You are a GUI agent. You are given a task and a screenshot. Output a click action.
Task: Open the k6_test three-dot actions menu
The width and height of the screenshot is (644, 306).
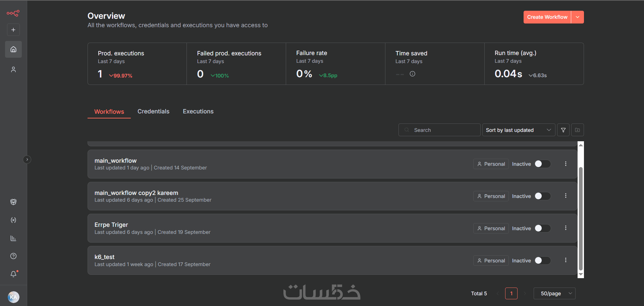click(x=566, y=260)
